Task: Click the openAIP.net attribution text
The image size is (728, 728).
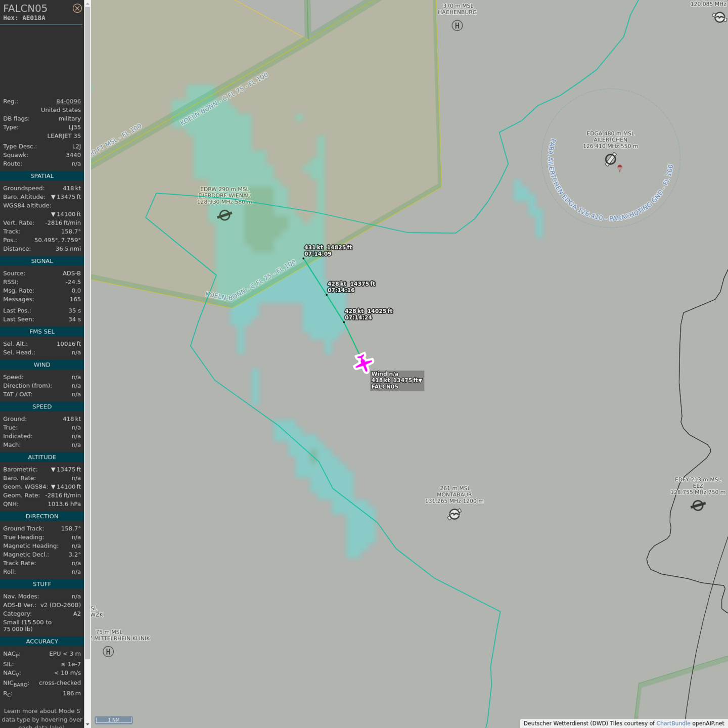Action: [708, 723]
